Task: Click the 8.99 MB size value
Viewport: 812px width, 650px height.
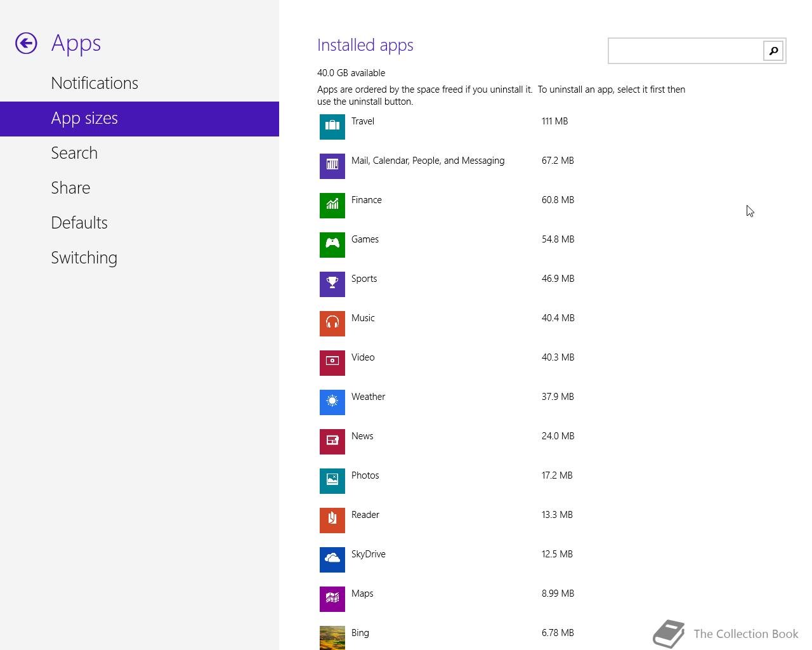Action: click(558, 594)
